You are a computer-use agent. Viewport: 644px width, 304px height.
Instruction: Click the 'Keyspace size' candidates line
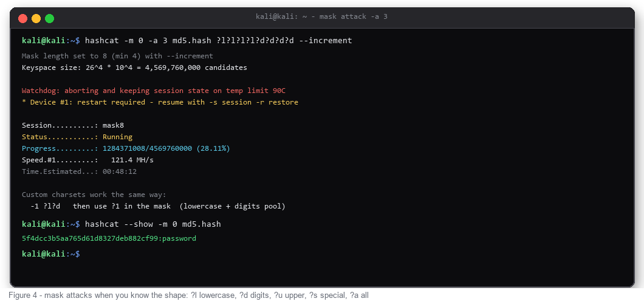click(134, 67)
